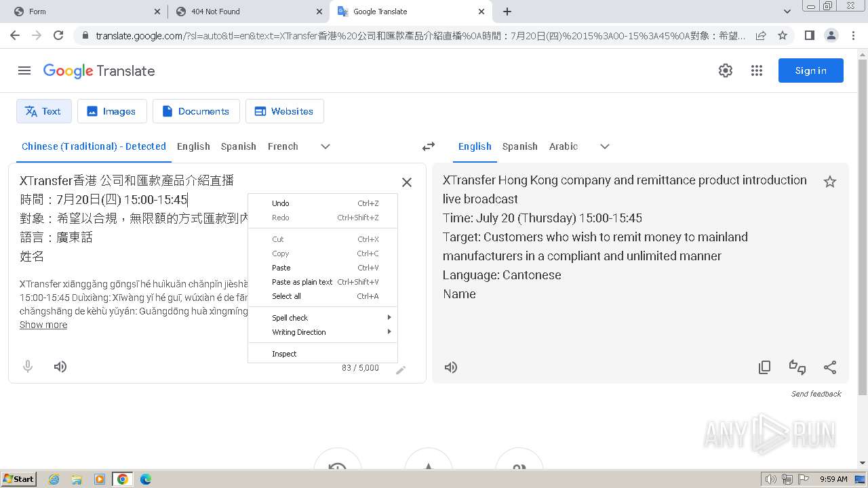Open the Translate settings gear
Screen dimensions: 868x488
[726, 70]
